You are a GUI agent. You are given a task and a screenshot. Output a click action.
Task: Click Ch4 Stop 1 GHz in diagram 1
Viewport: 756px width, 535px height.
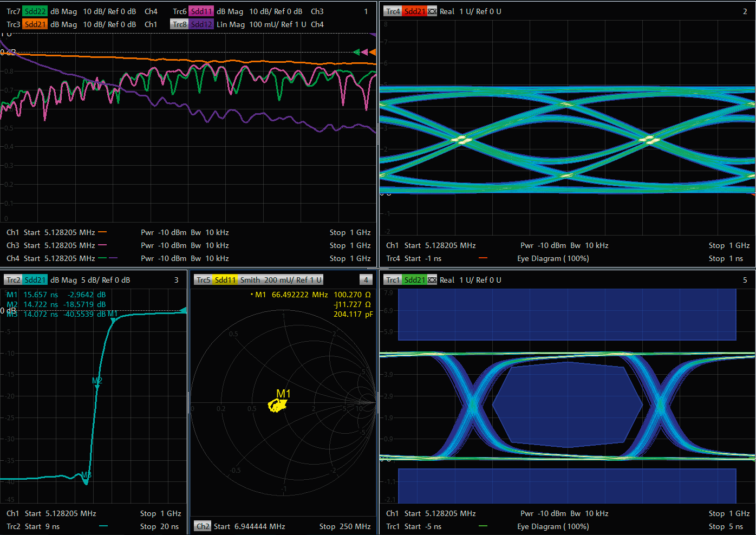coord(350,258)
